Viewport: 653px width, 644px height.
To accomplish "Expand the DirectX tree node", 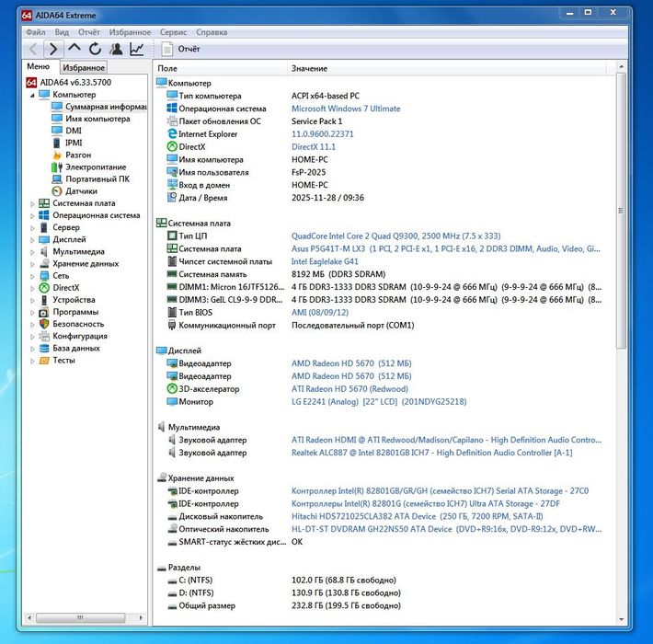I will [32, 288].
